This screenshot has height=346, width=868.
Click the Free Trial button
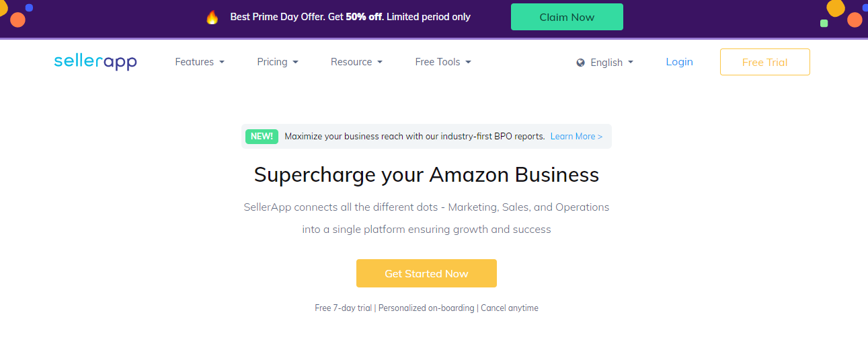coord(764,62)
